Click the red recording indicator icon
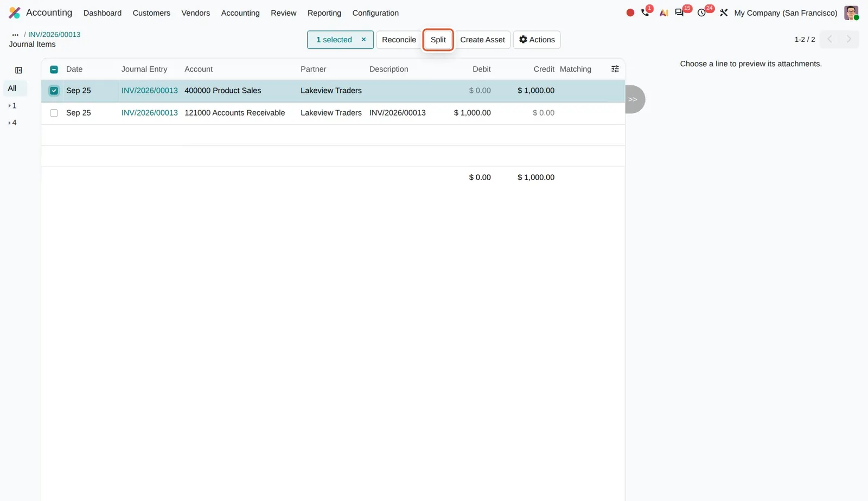This screenshot has width=868, height=501. (x=630, y=12)
